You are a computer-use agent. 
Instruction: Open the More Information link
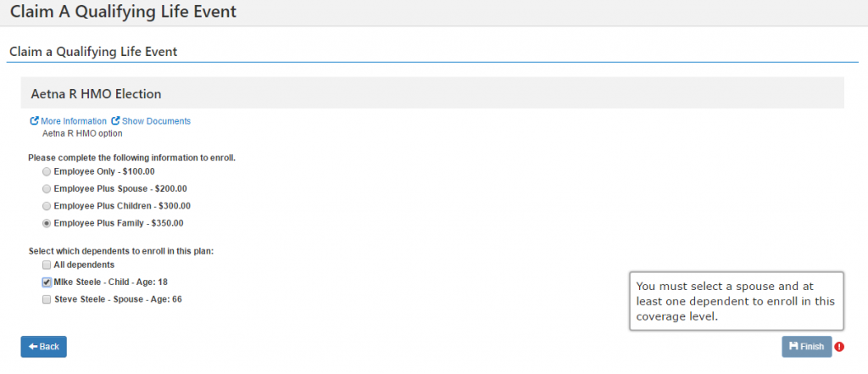(x=74, y=120)
